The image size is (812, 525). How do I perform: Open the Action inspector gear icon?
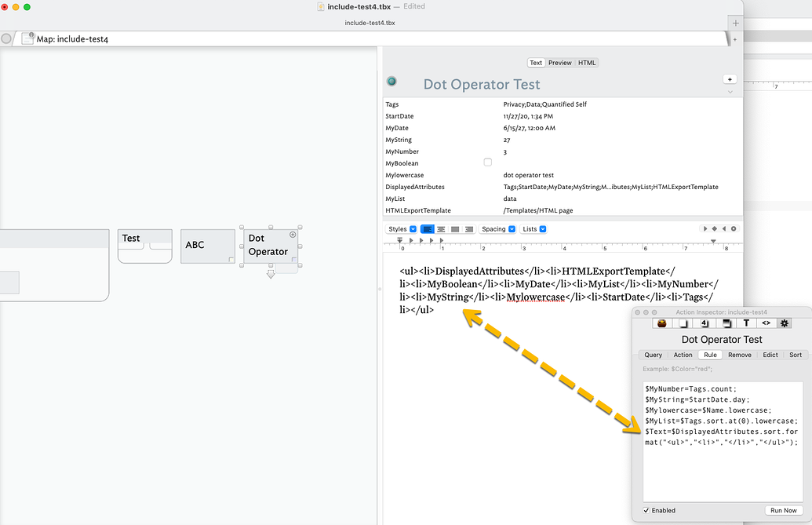point(784,323)
